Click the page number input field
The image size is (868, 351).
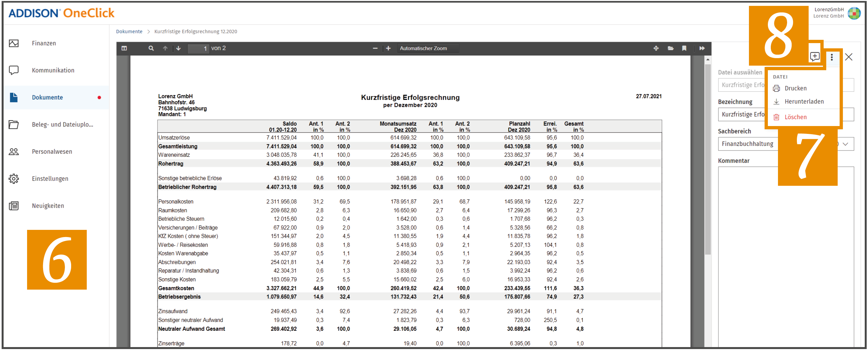pos(198,49)
